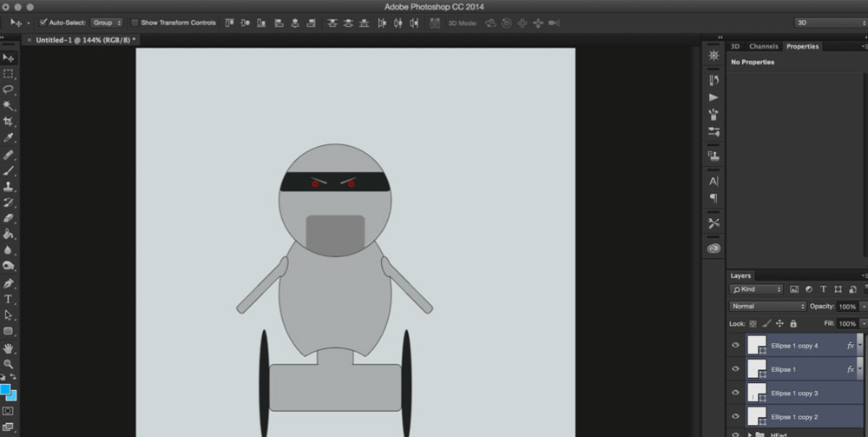Switch to the Channels tab
This screenshot has width=868, height=437.
pos(763,46)
